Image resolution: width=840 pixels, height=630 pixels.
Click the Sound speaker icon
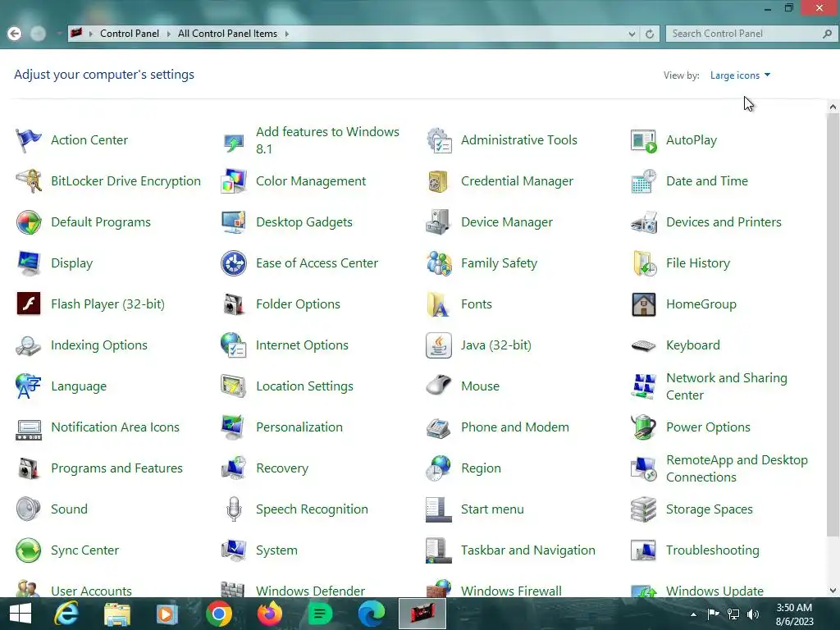click(29, 509)
